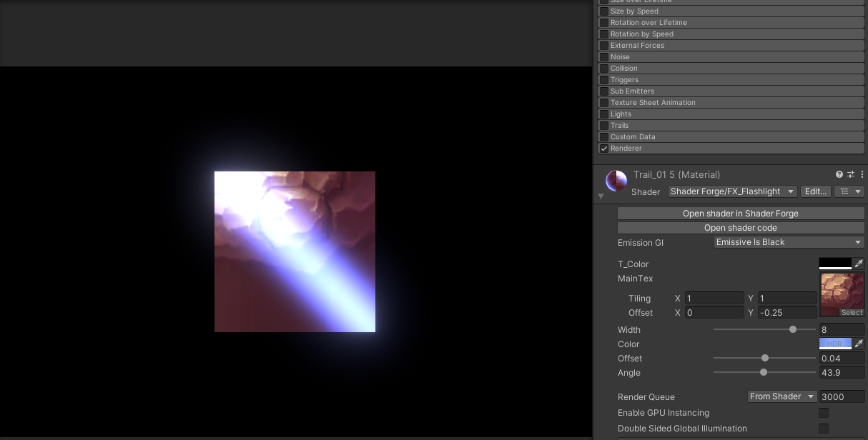Enable Double Sided Global Illumination
Screen dimensions: 868x440
point(823,428)
